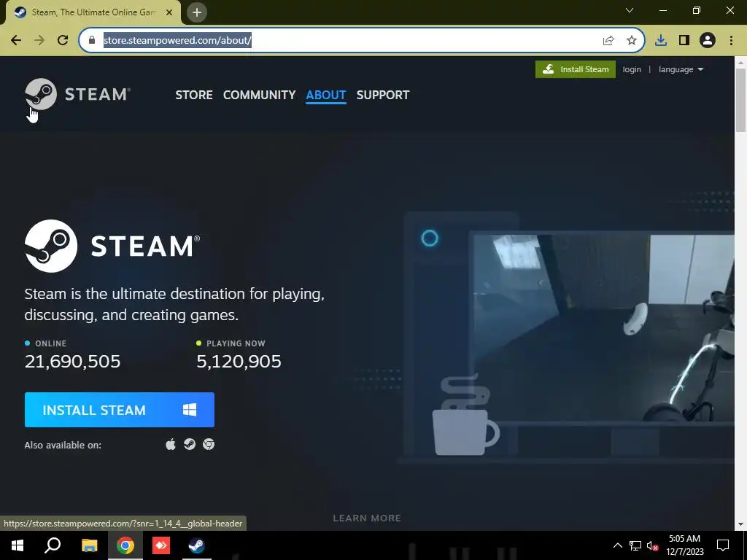Viewport: 747px width, 560px height.
Task: Open File Explorer from the taskbar
Action: click(x=89, y=545)
